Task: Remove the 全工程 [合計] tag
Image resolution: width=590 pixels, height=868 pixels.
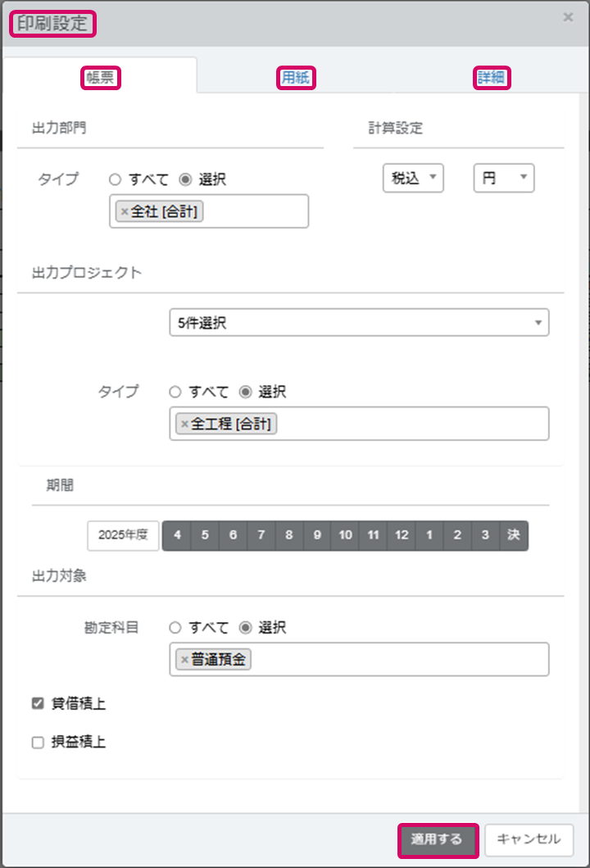Action: tap(184, 425)
